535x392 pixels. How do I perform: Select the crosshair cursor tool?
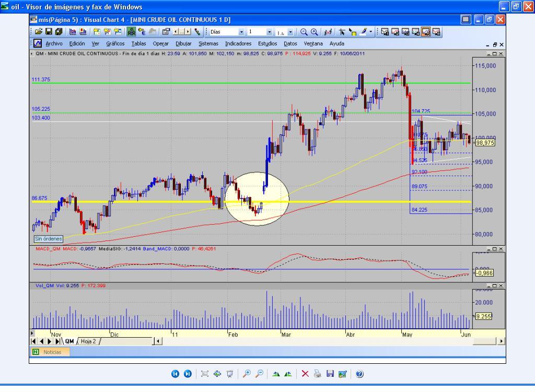[x=342, y=32]
